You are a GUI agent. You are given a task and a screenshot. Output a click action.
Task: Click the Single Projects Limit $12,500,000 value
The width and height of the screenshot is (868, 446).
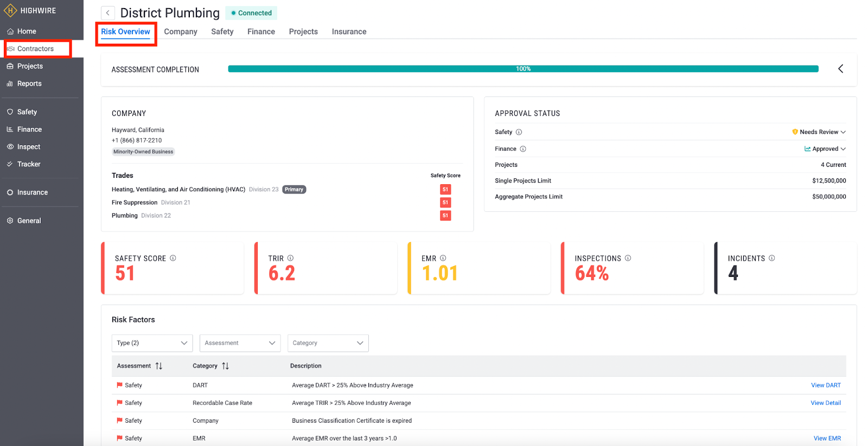(x=829, y=181)
